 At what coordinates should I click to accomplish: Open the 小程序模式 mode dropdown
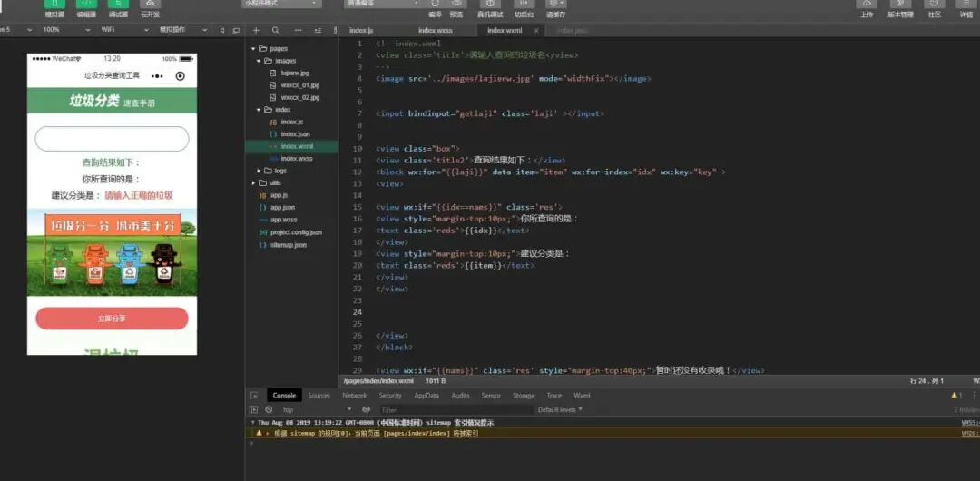pos(282,3)
